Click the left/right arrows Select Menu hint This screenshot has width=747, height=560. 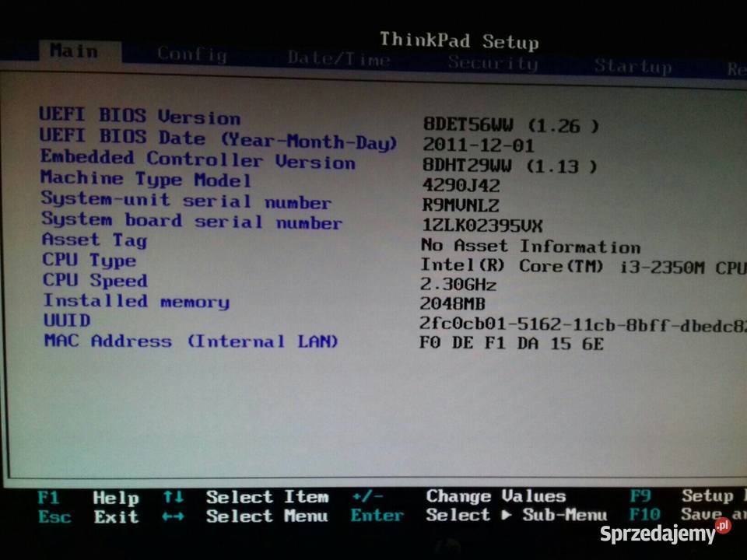pos(245,516)
